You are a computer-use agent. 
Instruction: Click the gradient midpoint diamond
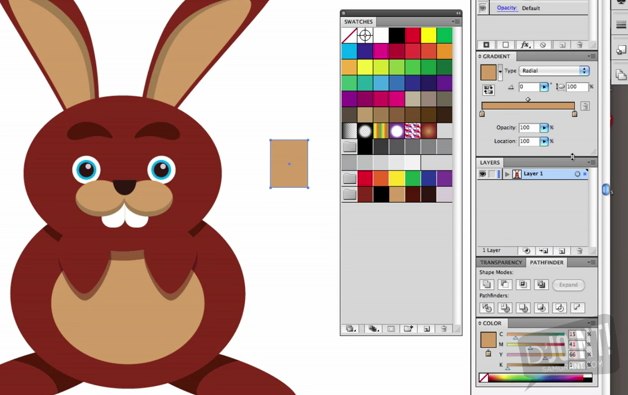click(x=528, y=99)
